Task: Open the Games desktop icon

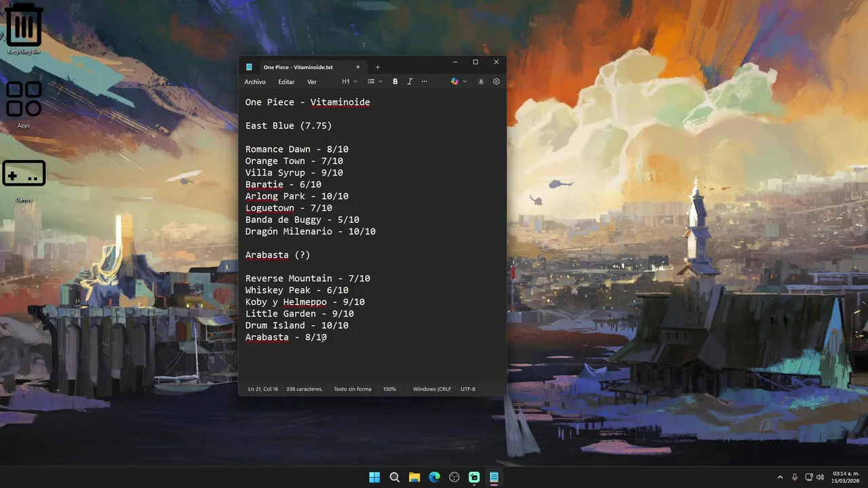Action: click(x=24, y=180)
